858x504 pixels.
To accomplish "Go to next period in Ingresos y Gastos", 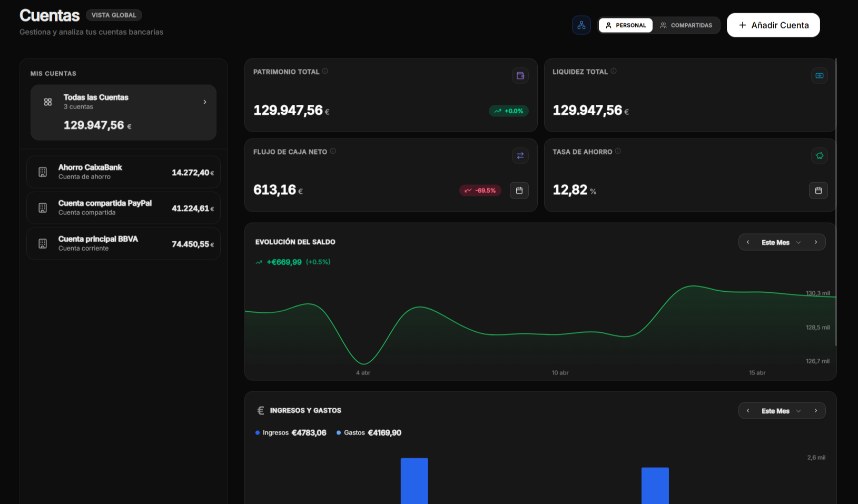I will 816,411.
